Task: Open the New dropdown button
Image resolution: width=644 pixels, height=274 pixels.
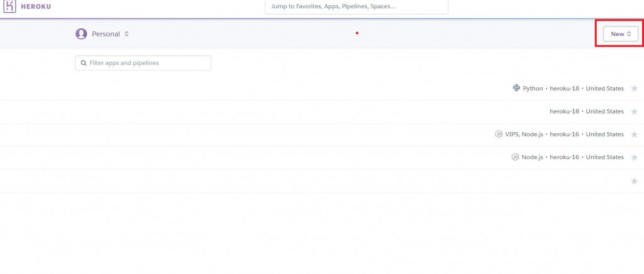Action: (x=620, y=34)
